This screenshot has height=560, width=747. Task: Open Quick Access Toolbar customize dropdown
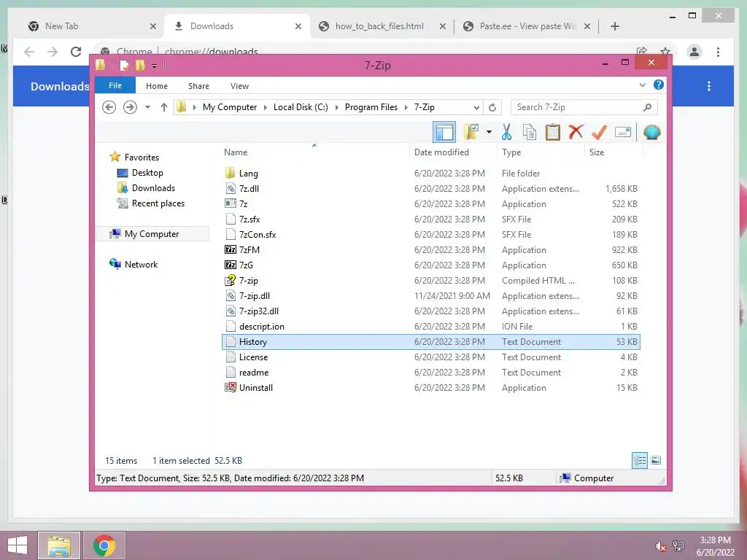[154, 66]
